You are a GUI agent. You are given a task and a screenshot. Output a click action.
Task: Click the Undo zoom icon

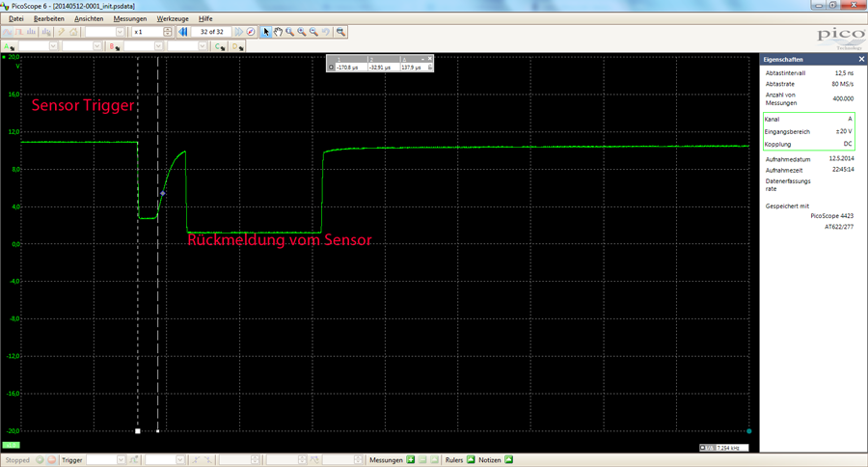[326, 32]
